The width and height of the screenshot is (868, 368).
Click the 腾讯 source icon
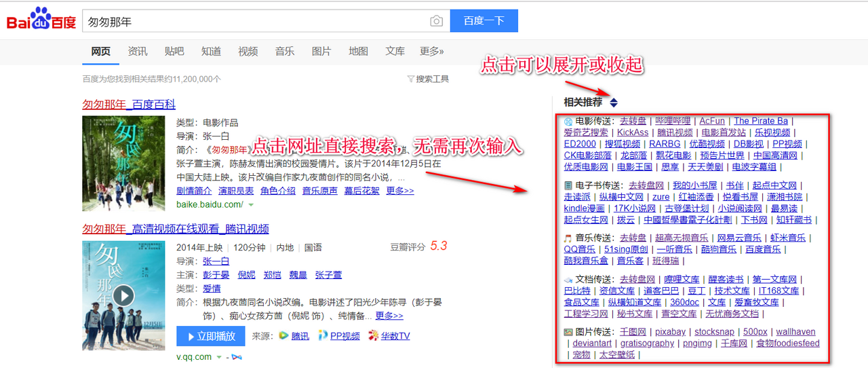(283, 336)
